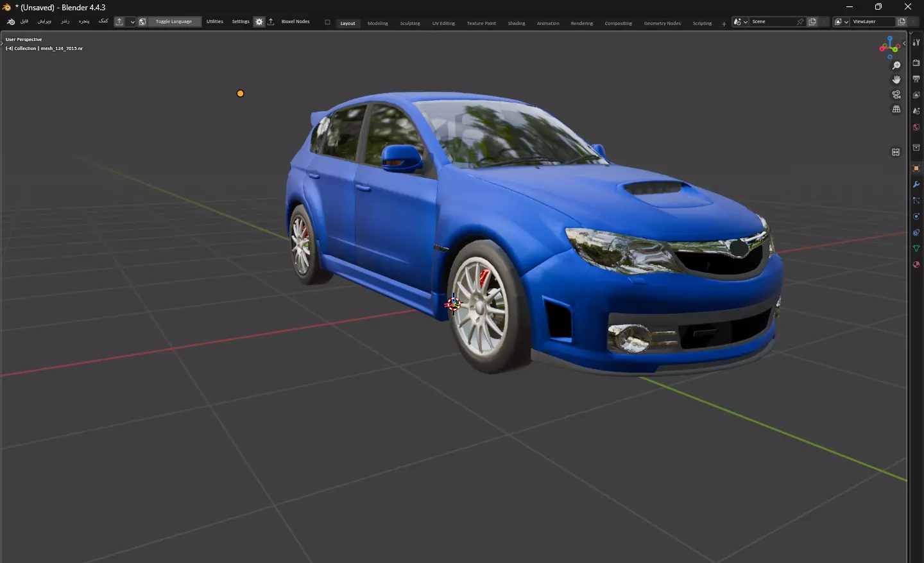Switch to the Geometry Nodes workspace tab

click(x=662, y=23)
